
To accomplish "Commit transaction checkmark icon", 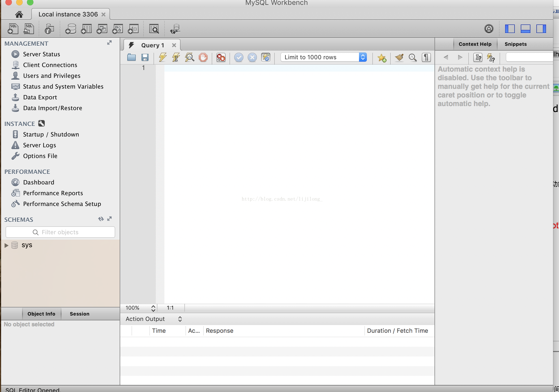I will (x=239, y=57).
